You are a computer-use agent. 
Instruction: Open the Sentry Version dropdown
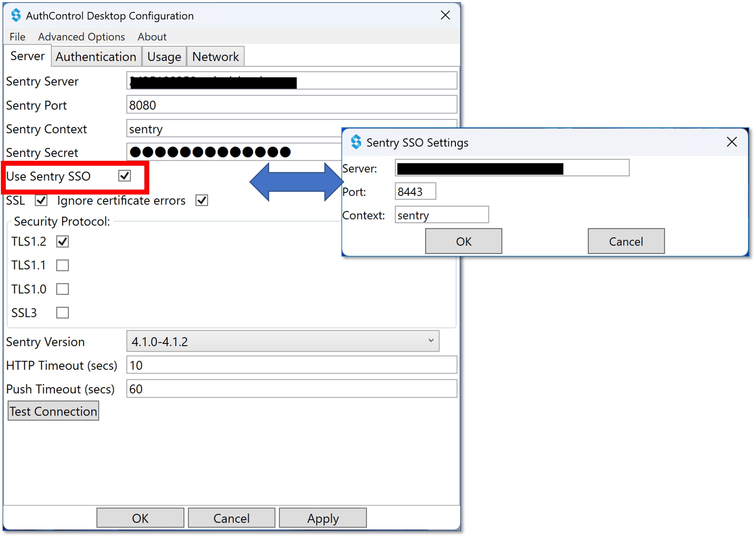pyautogui.click(x=283, y=341)
